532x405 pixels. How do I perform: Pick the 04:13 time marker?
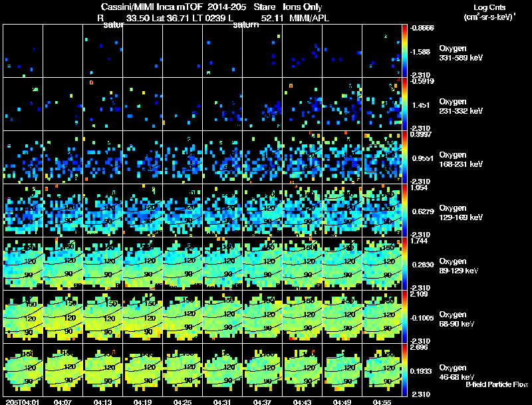click(102, 401)
